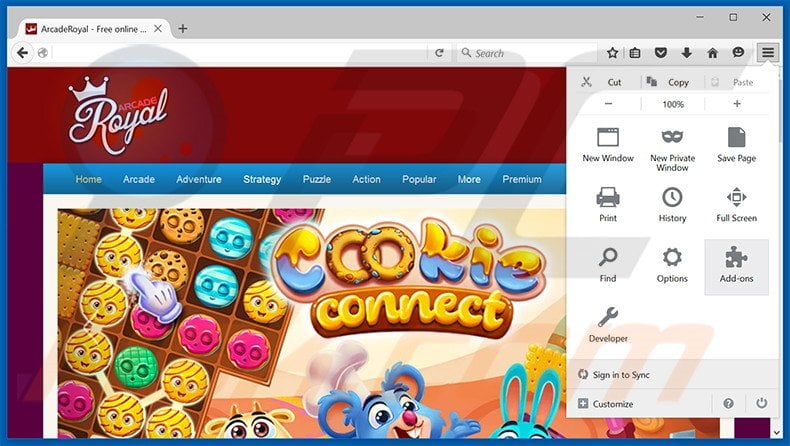This screenshot has height=446, width=790.
Task: Bookmark this page with the star icon
Action: tap(612, 52)
